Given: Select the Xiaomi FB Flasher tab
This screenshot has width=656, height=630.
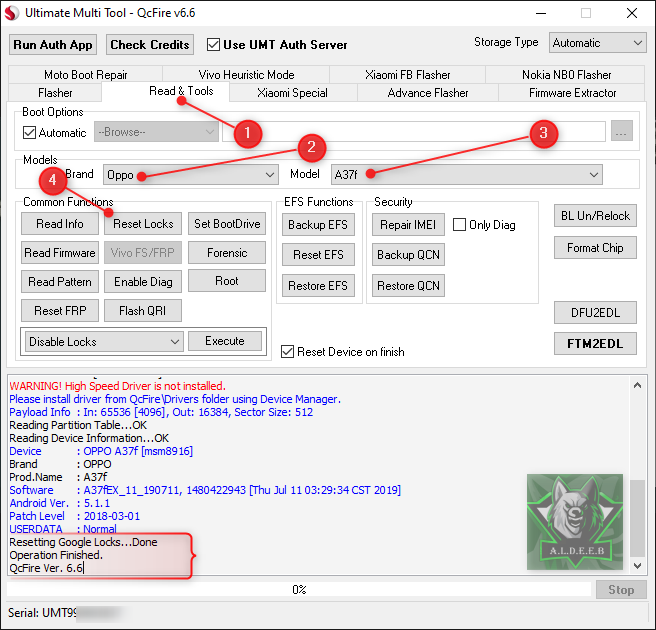Looking at the screenshot, I should 407,75.
